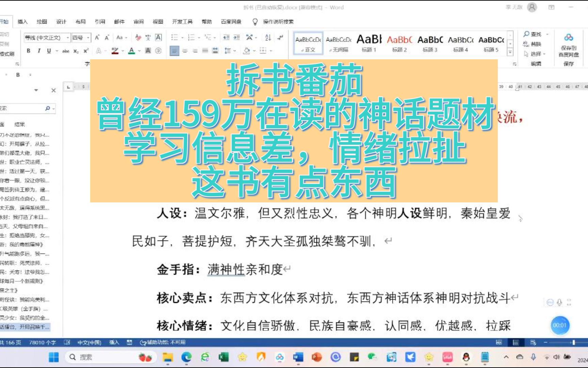The height and width of the screenshot is (368, 588).
Task: Click the distributed alignment icon
Action: [215, 51]
